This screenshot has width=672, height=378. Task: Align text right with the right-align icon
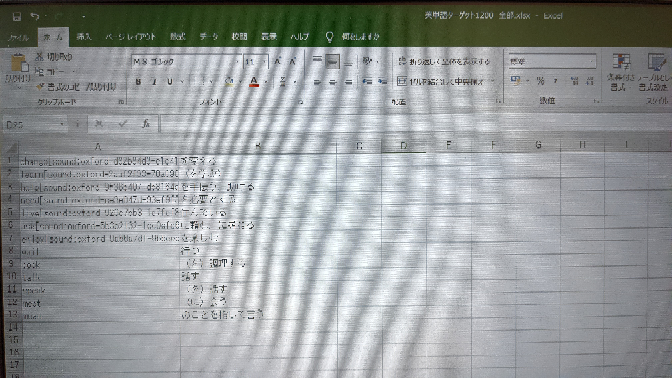point(348,81)
